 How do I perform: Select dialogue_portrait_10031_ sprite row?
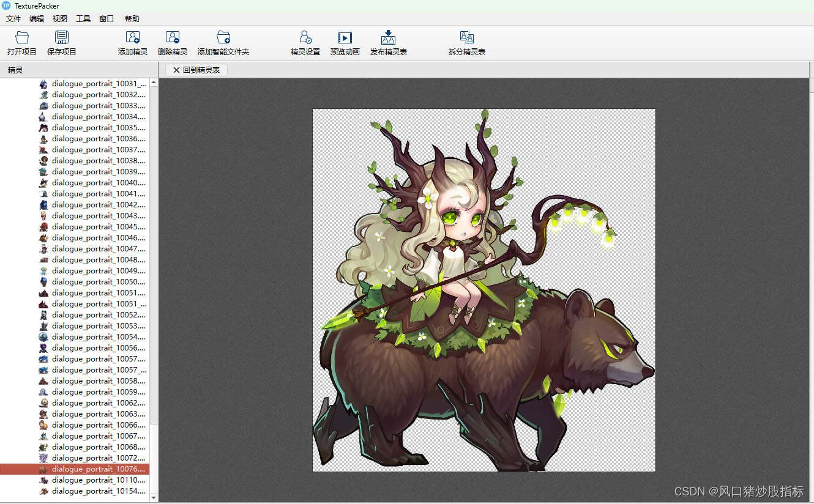[75, 84]
